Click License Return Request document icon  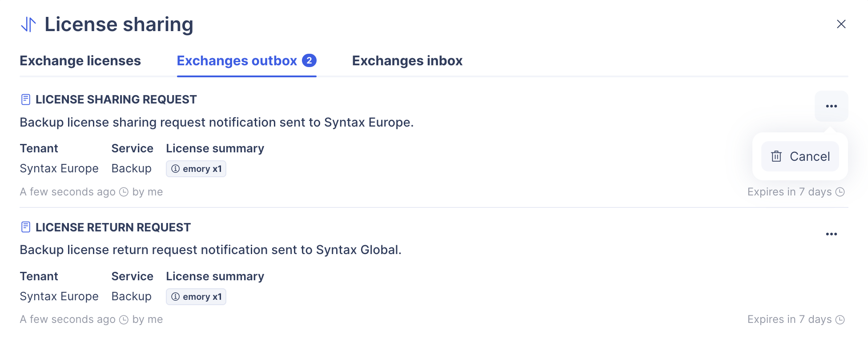point(26,227)
